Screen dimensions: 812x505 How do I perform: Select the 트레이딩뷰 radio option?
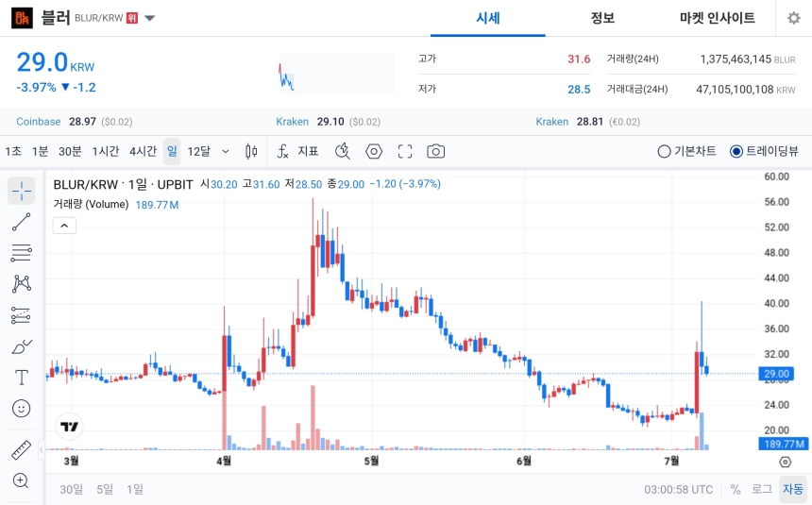pos(764,151)
